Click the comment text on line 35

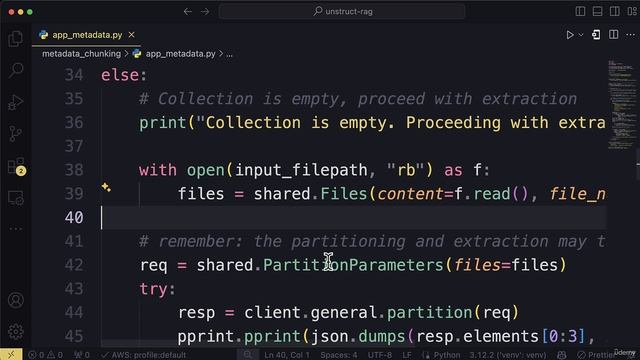point(358,99)
